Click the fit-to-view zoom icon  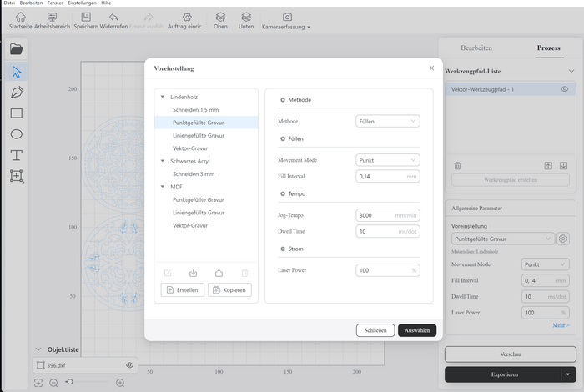click(38, 383)
